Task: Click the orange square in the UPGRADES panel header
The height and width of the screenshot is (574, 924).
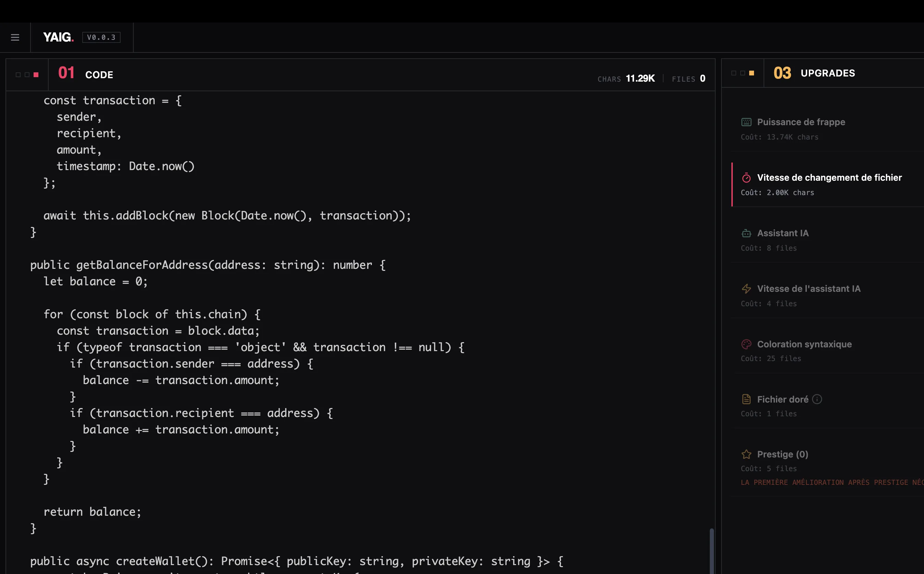Action: tap(751, 73)
